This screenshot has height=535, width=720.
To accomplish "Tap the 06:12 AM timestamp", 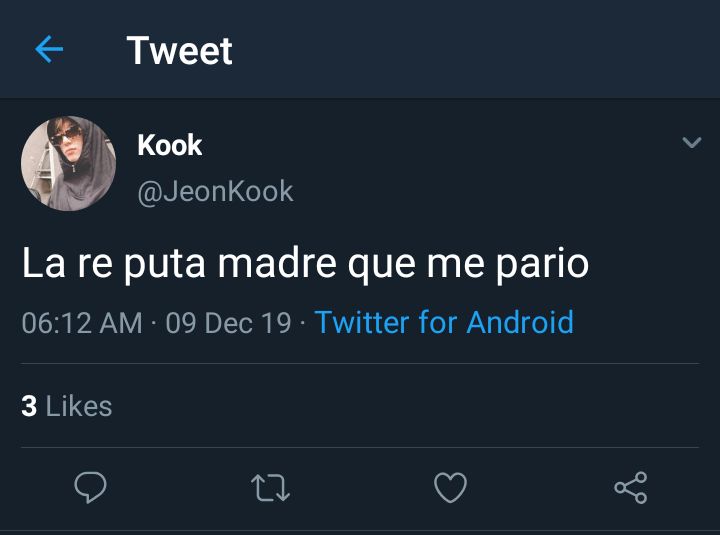I will (82, 322).
